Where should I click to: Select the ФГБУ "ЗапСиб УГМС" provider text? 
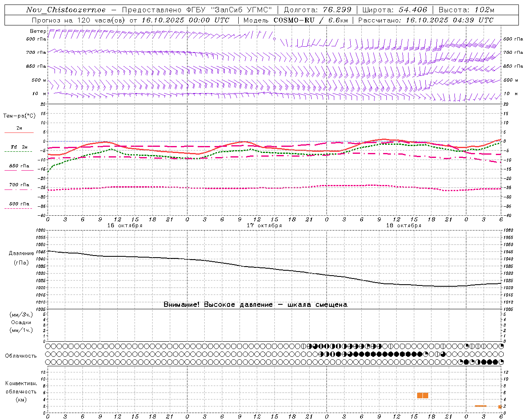click(x=229, y=10)
